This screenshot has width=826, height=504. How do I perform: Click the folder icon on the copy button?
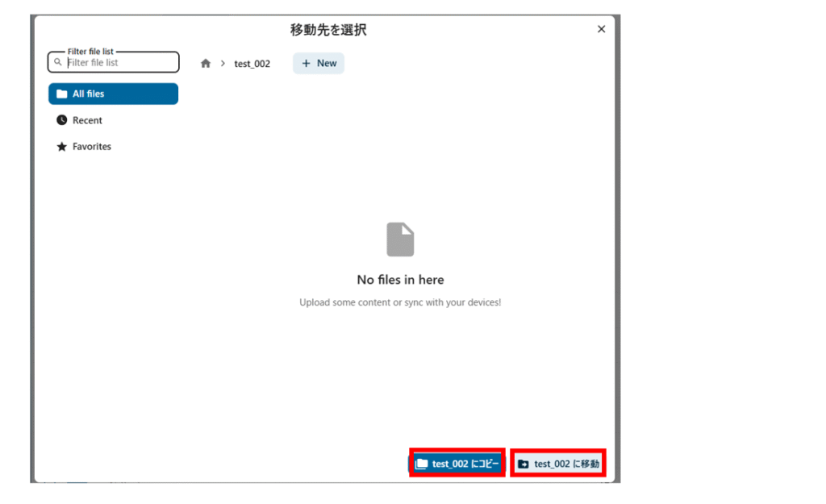coord(421,464)
